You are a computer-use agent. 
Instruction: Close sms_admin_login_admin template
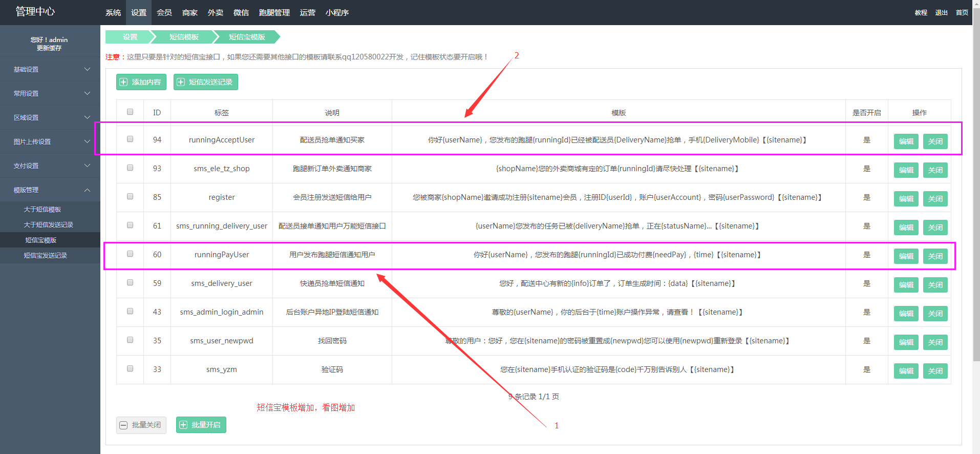935,314
